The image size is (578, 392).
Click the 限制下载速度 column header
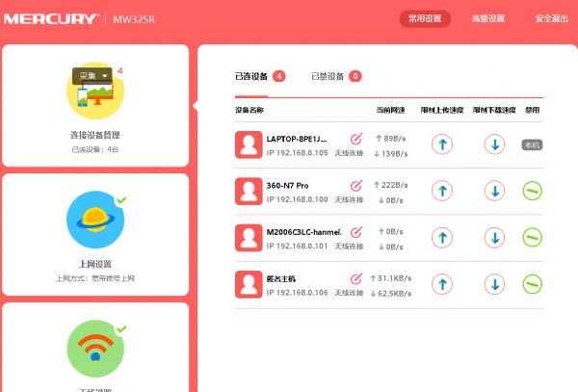494,110
